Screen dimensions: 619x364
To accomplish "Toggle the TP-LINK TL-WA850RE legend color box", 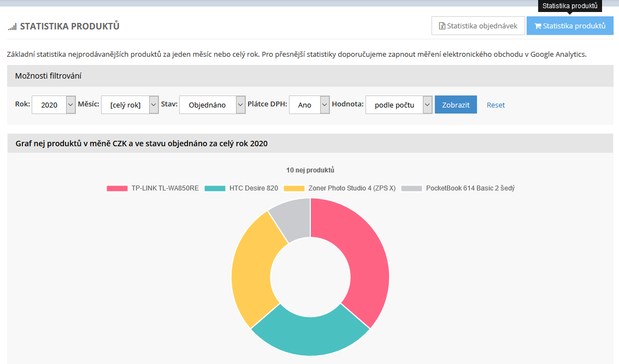I will coord(117,188).
